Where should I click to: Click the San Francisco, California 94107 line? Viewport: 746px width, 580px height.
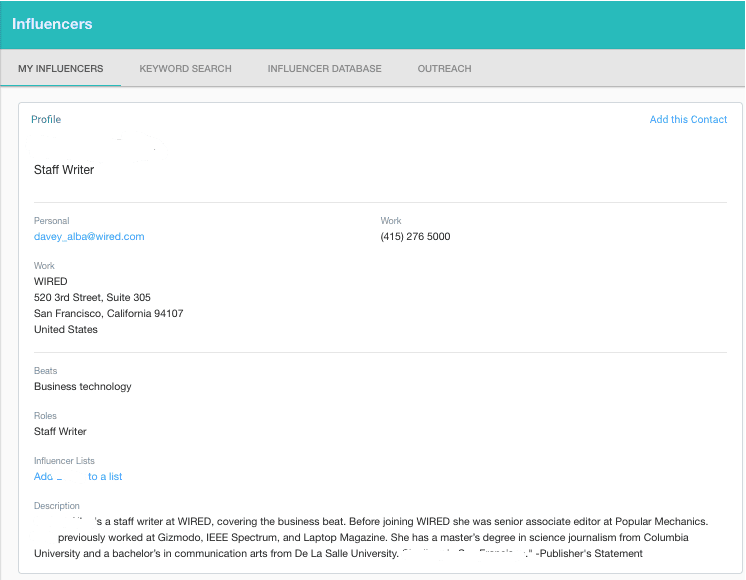tap(108, 314)
